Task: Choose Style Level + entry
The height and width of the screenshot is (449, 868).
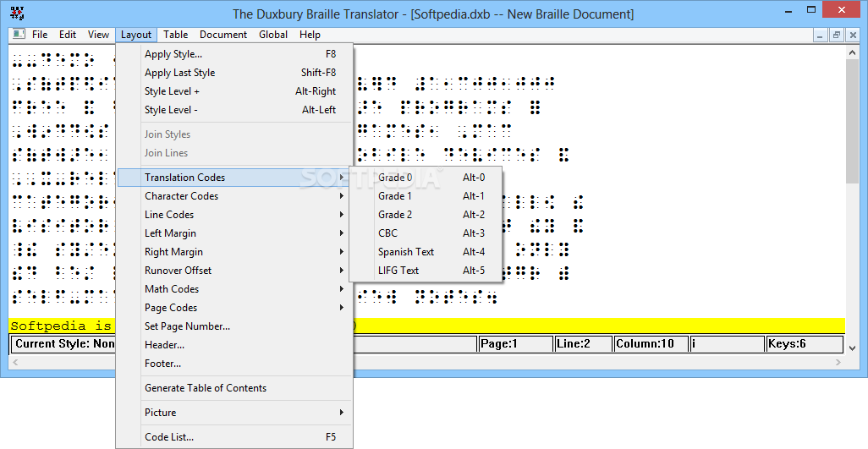Action: [234, 91]
